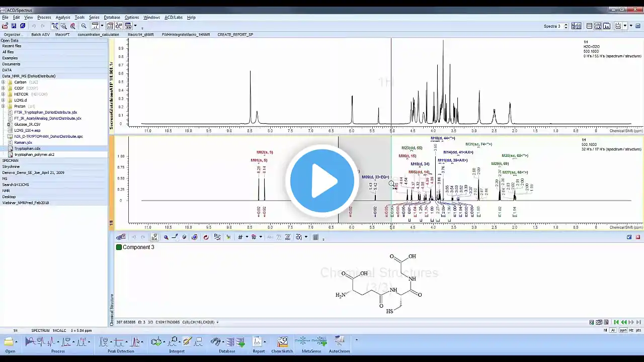The image size is (644, 362).
Task: Expand the HETCOR folder in tree
Action: [3, 94]
